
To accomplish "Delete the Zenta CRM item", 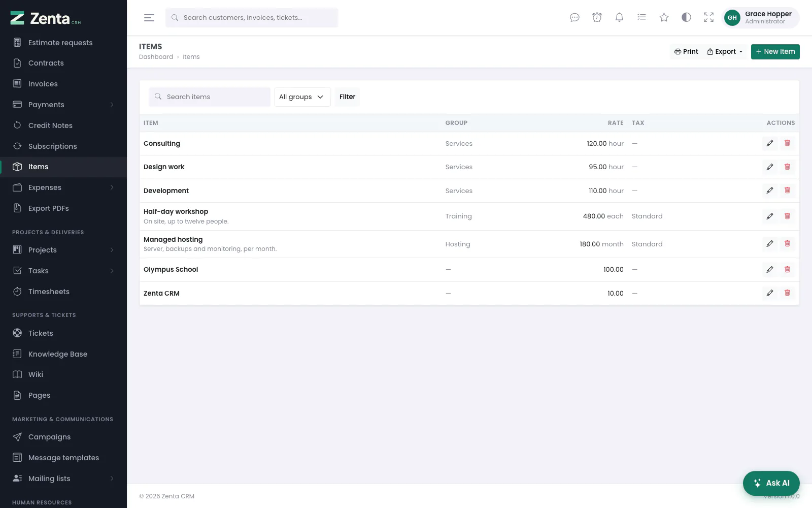I will tap(787, 293).
